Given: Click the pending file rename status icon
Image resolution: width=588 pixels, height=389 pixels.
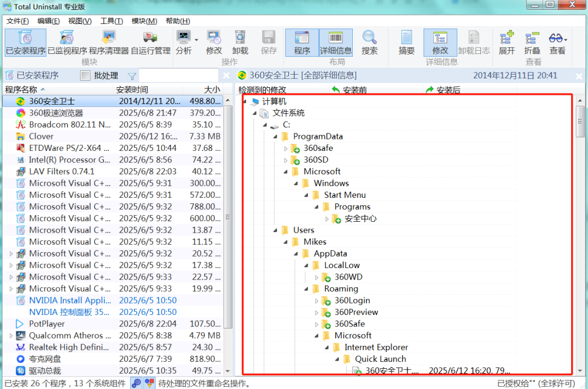Looking at the screenshot, I should click(x=137, y=383).
